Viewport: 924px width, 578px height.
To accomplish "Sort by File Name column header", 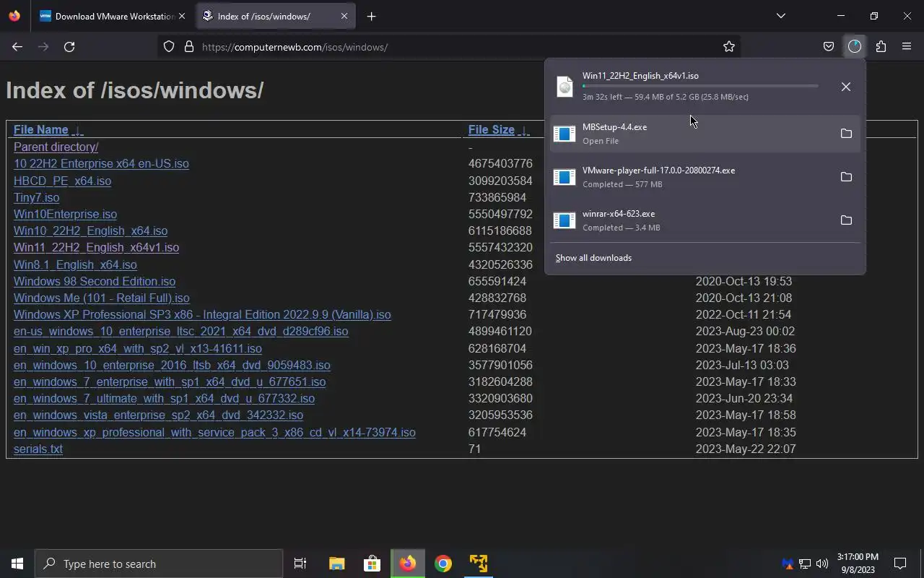I will (41, 130).
